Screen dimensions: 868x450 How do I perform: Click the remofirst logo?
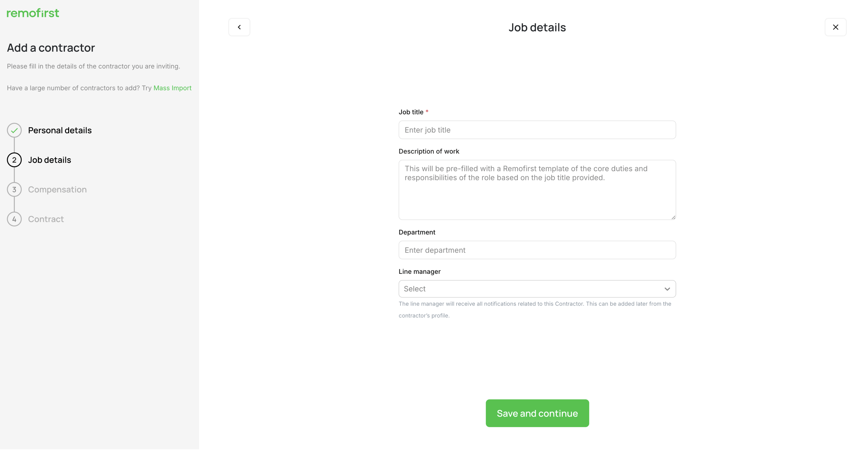point(33,13)
